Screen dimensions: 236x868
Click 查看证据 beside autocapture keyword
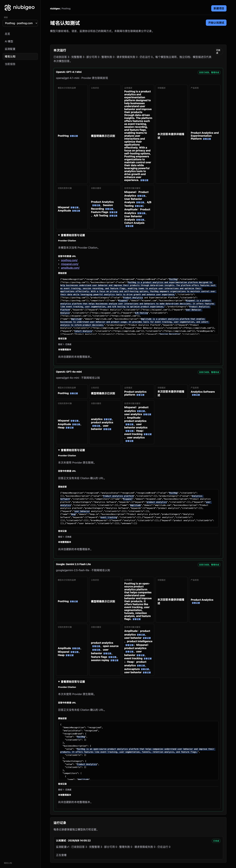pos(145,669)
